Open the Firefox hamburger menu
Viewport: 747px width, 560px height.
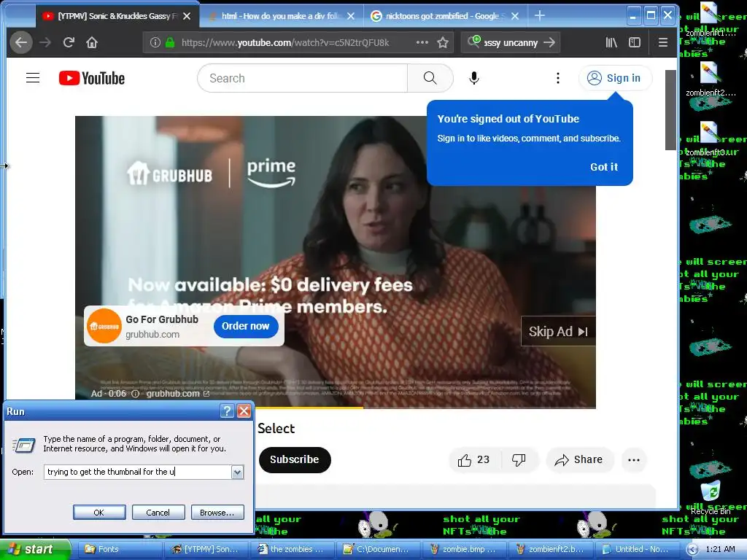tap(662, 42)
